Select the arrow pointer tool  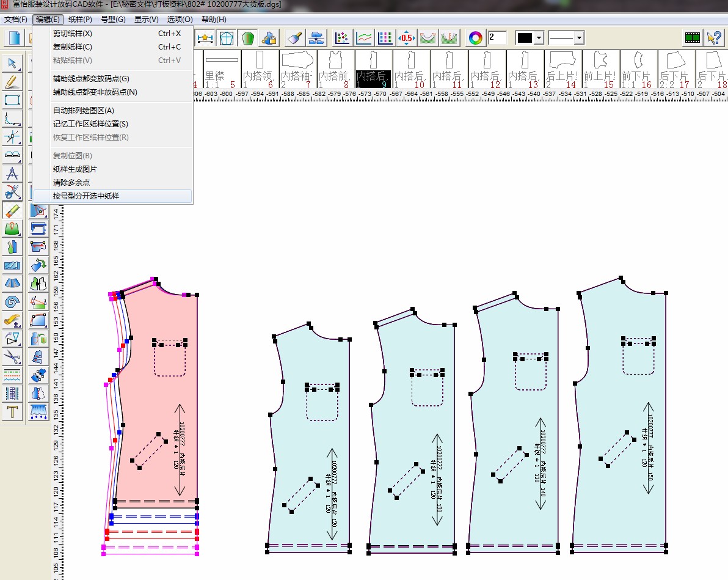pos(12,64)
